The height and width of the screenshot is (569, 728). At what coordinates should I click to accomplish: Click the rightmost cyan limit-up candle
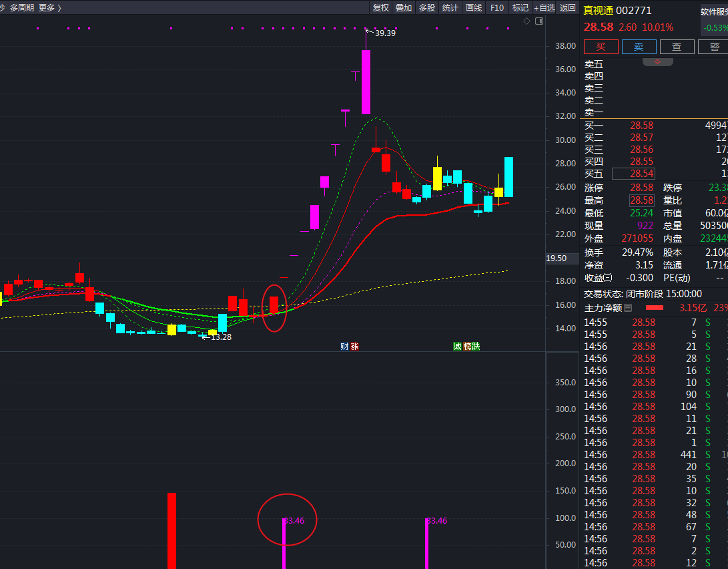[x=509, y=177]
